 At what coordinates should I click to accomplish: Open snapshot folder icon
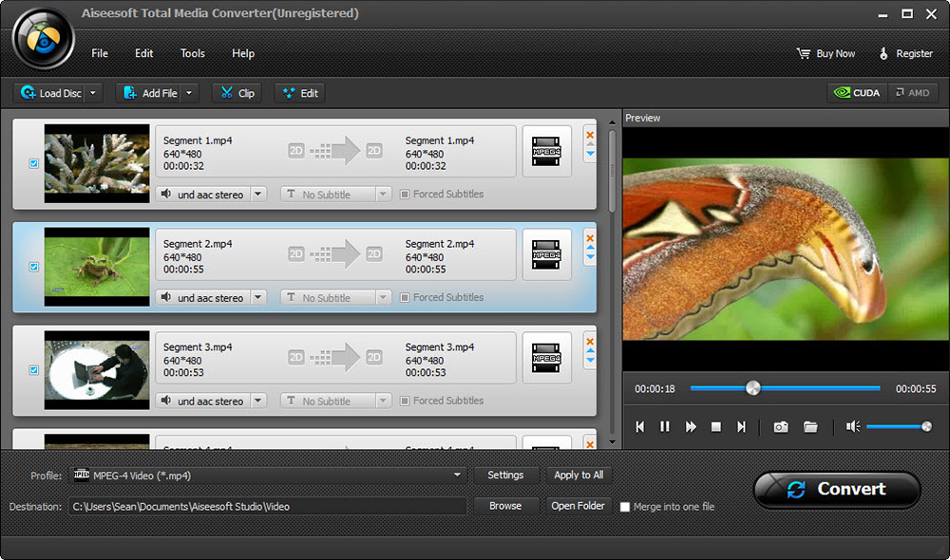pos(810,427)
